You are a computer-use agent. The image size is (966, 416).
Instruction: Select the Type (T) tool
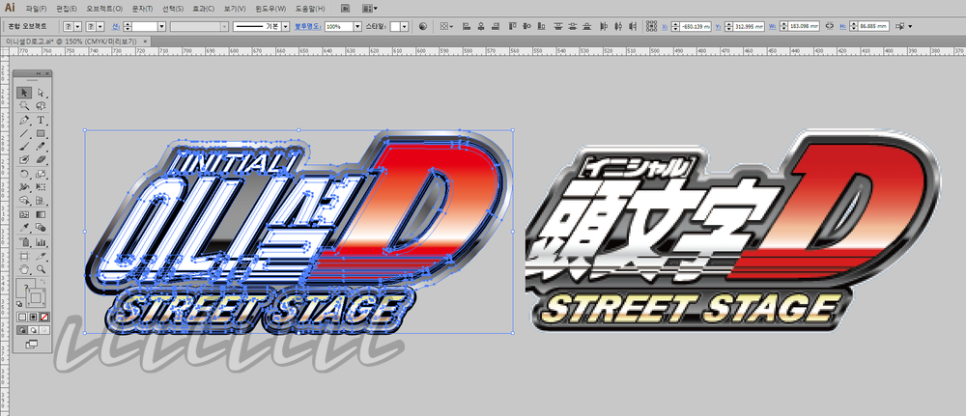pyautogui.click(x=41, y=120)
